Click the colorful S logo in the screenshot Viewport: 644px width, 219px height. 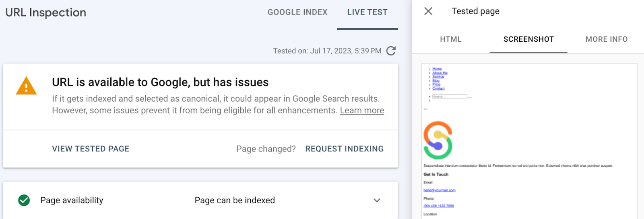coord(438,140)
